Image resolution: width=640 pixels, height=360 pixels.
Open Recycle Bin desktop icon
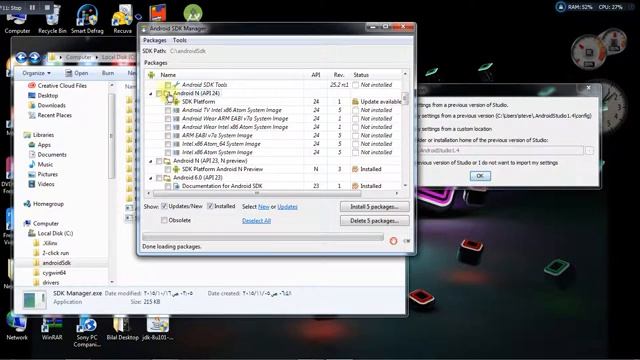(52, 20)
